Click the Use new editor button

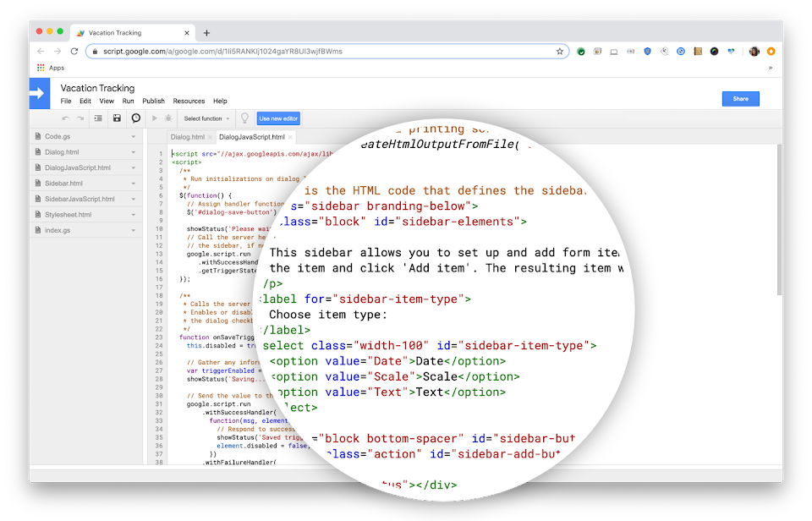point(278,118)
